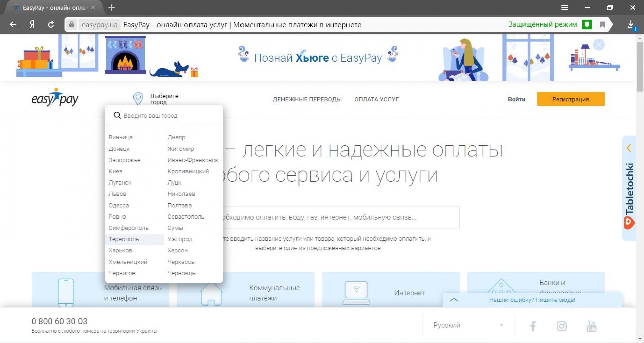This screenshot has height=343, width=644.
Task: Toggle the protected mode shield indicator
Action: coord(587,24)
